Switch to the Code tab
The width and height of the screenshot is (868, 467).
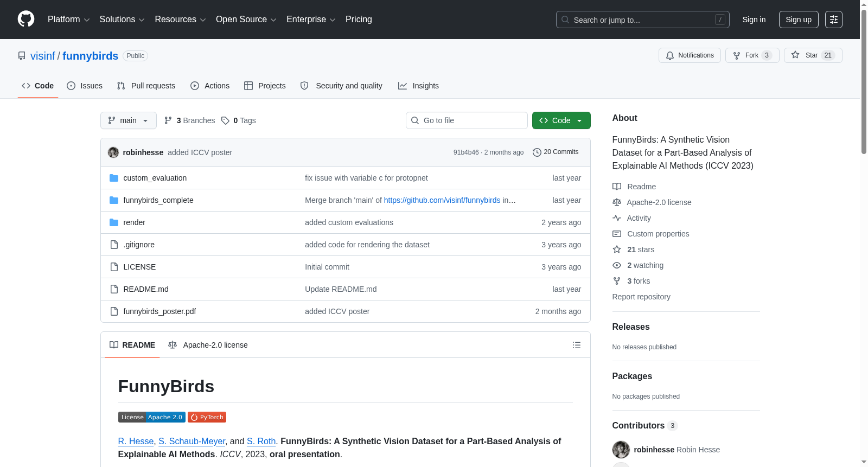(x=38, y=86)
